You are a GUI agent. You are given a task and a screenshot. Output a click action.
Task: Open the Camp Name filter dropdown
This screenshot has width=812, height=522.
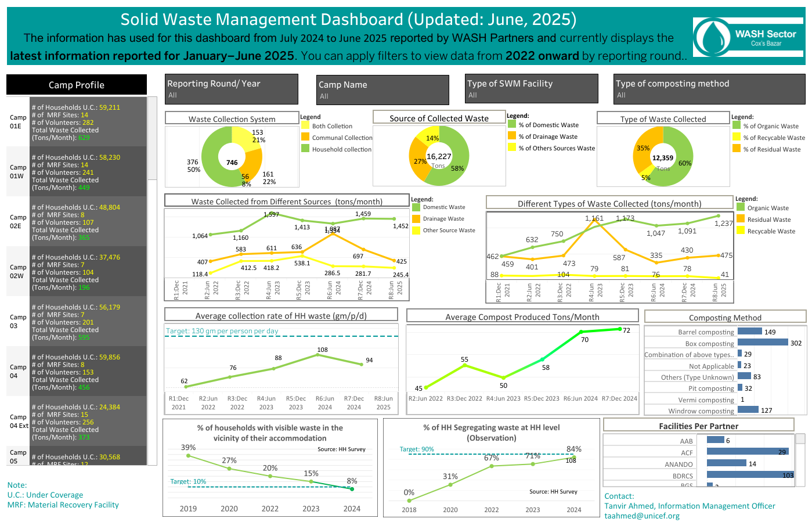tap(383, 89)
